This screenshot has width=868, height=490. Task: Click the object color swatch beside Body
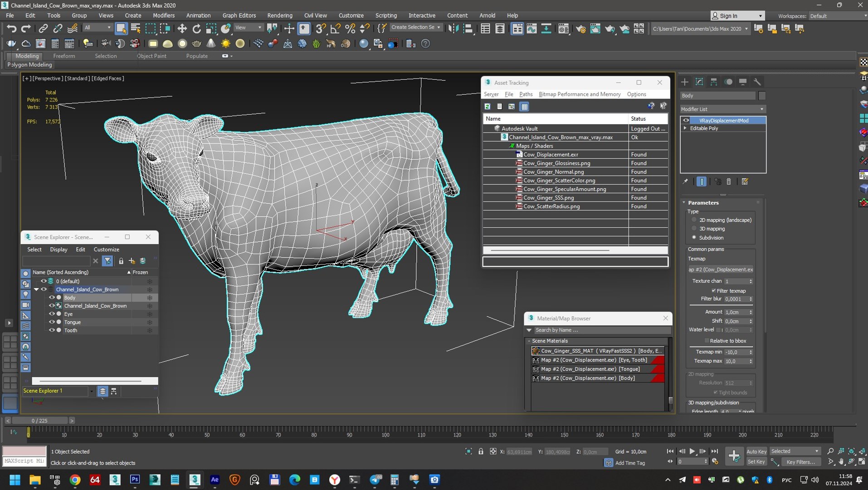coord(762,96)
